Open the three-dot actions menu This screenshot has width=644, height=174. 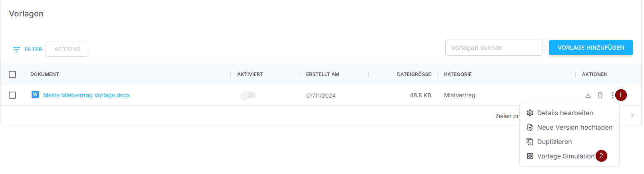point(612,95)
